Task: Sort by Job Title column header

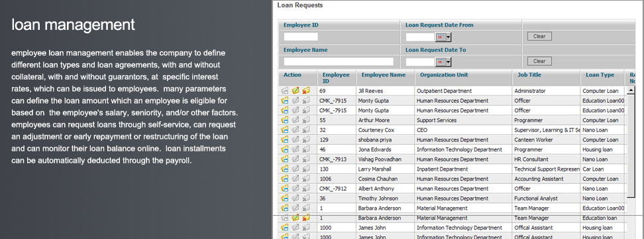Action: (529, 75)
